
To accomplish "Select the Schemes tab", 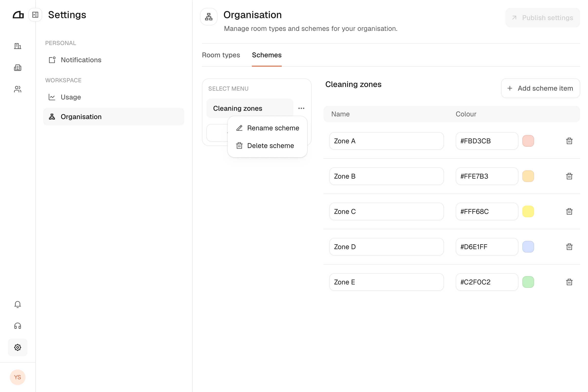I will tap(267, 55).
